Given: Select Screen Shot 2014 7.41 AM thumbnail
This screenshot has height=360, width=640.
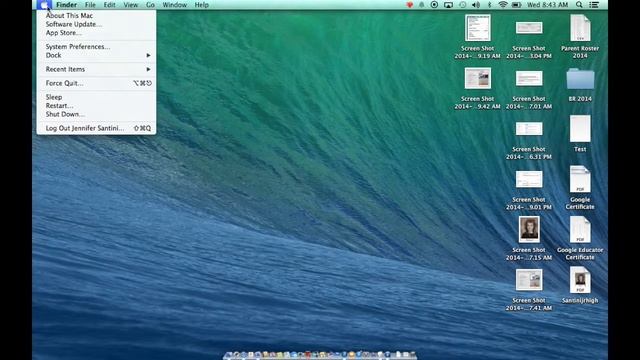Looking at the screenshot, I should tap(529, 280).
